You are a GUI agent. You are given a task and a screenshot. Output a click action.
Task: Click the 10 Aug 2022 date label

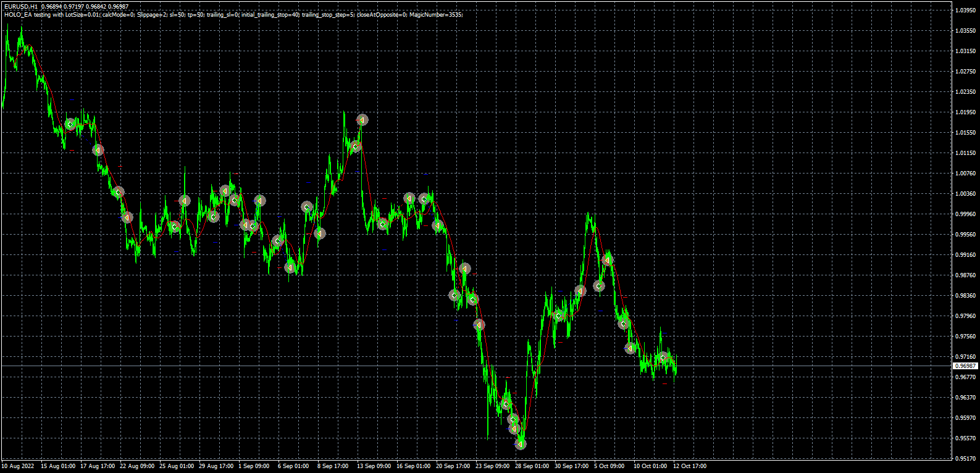[x=18, y=466]
